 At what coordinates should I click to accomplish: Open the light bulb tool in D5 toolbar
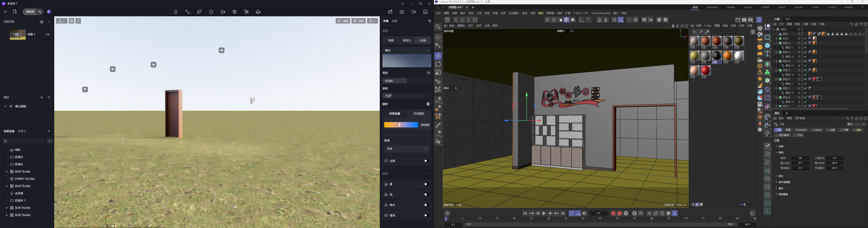coord(176,12)
